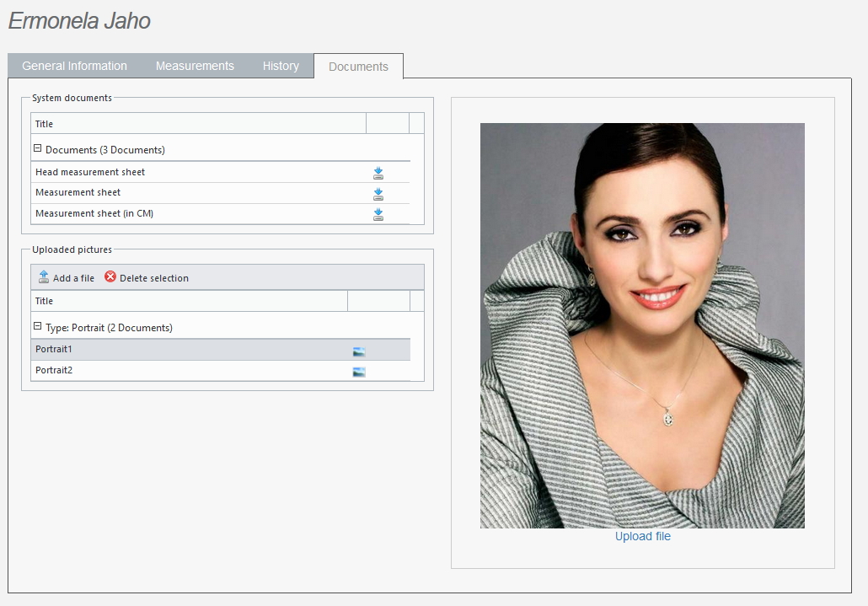Click the Add a file button label
This screenshot has height=606, width=868.
[73, 278]
